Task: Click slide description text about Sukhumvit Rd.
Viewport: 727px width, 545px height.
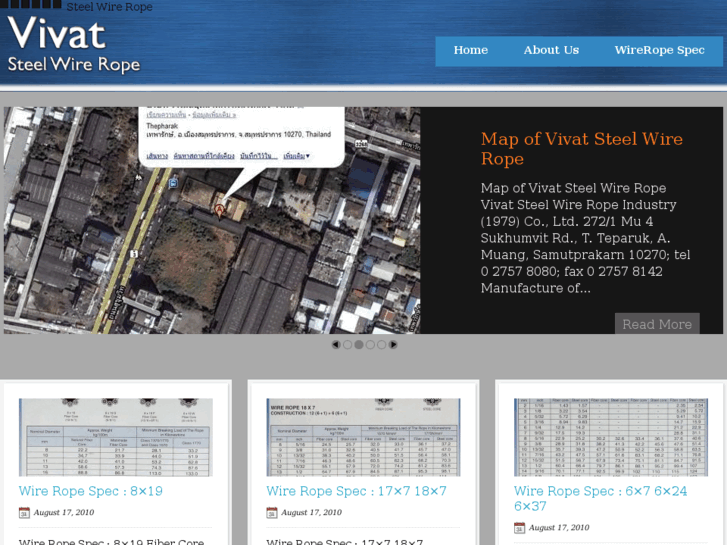Action: point(585,238)
